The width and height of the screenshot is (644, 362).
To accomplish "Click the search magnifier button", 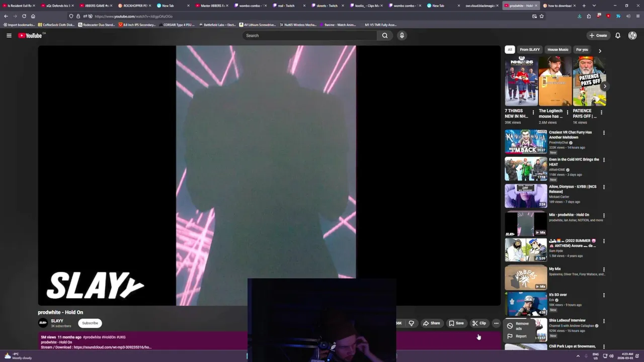I will (385, 35).
